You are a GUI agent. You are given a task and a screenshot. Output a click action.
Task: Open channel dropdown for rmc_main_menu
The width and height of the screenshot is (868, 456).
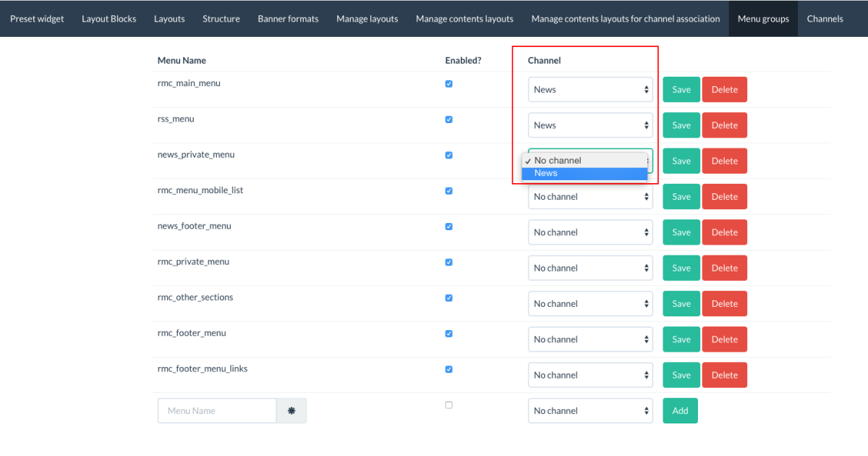coord(590,90)
